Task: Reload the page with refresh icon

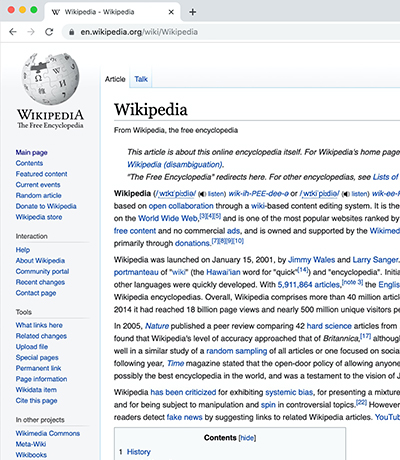Action: tap(49, 32)
